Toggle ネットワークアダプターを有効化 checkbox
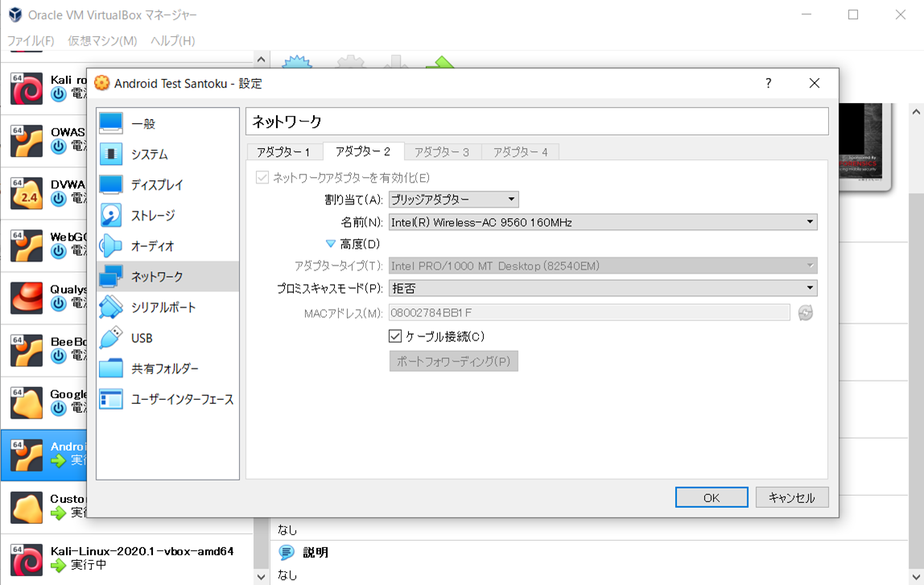924x585 pixels. (x=262, y=177)
